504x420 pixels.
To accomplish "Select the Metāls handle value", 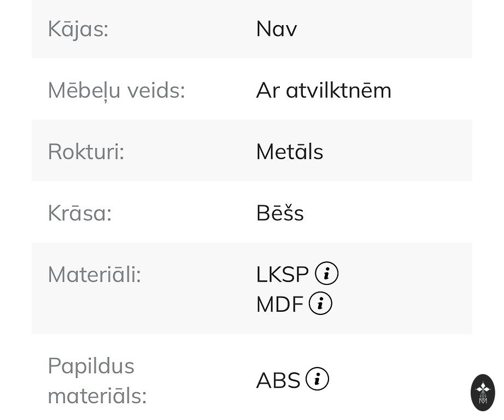I will (289, 151).
